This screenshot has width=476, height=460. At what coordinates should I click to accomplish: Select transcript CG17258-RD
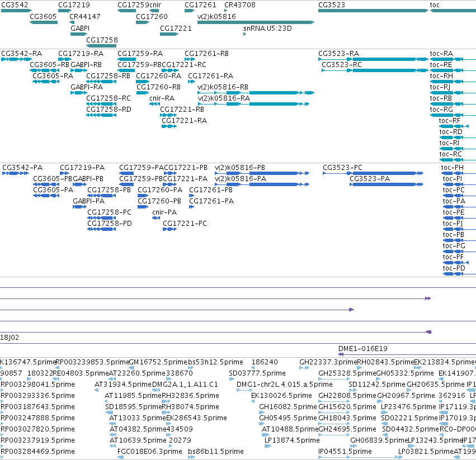click(x=109, y=110)
